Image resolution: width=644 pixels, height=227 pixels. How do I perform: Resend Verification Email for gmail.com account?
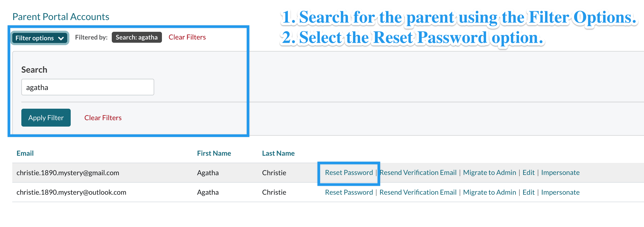(418, 173)
